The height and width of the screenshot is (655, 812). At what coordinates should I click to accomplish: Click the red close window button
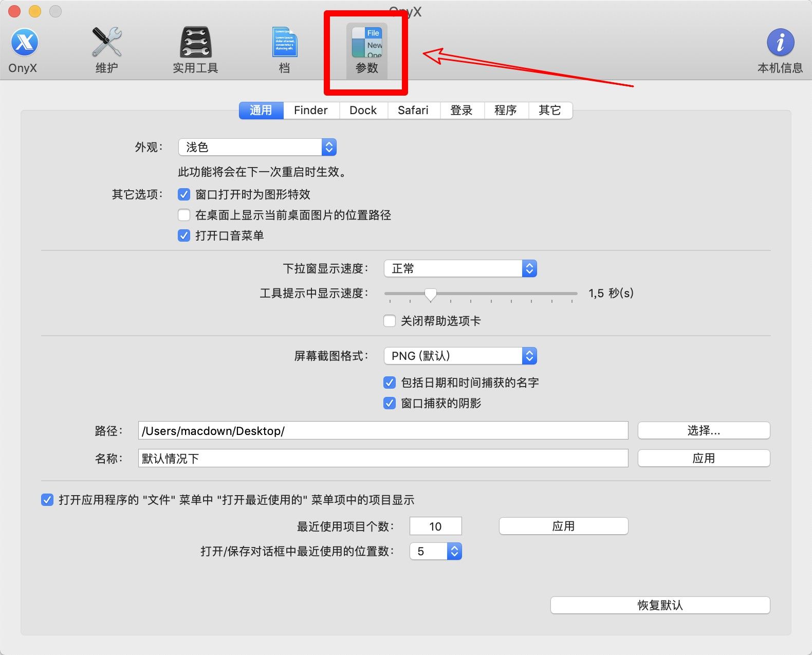click(x=14, y=11)
